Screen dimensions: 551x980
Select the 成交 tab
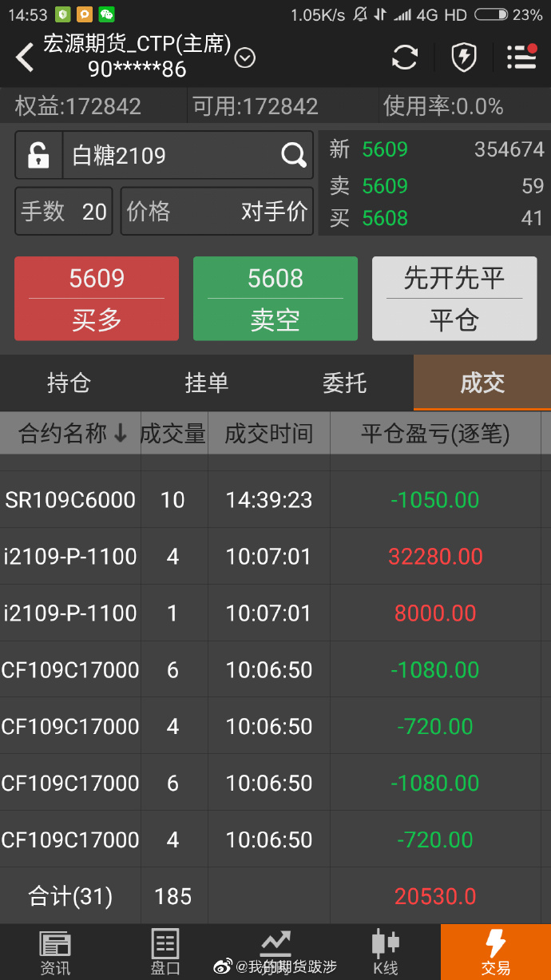pos(482,383)
